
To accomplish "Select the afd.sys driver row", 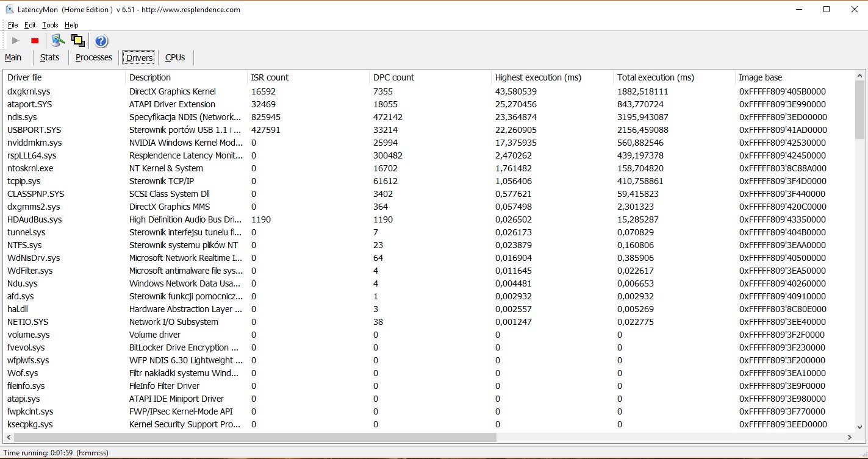I will tap(429, 296).
